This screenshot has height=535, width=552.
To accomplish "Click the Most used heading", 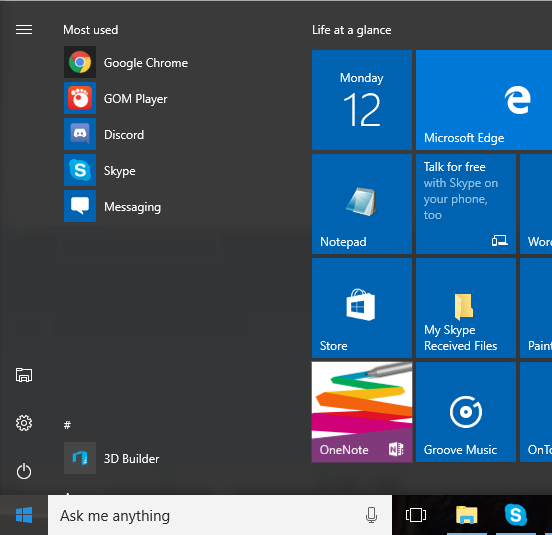I will (x=90, y=30).
